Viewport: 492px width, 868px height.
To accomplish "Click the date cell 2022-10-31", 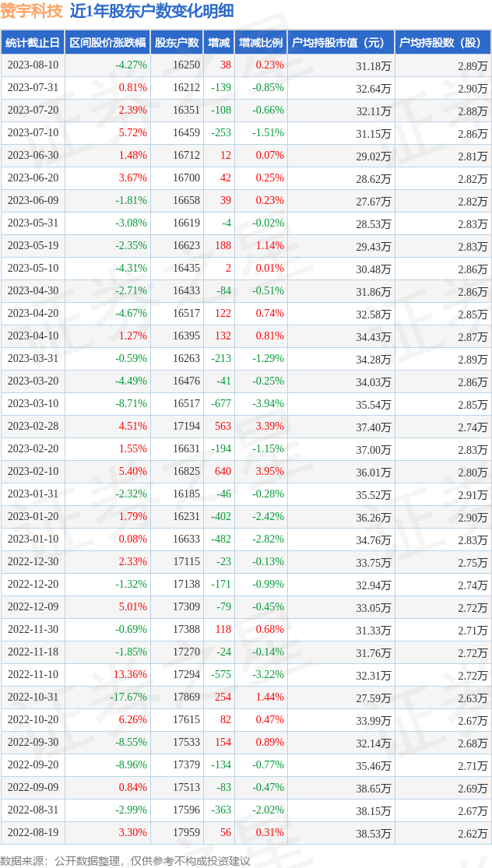I will point(33,697).
